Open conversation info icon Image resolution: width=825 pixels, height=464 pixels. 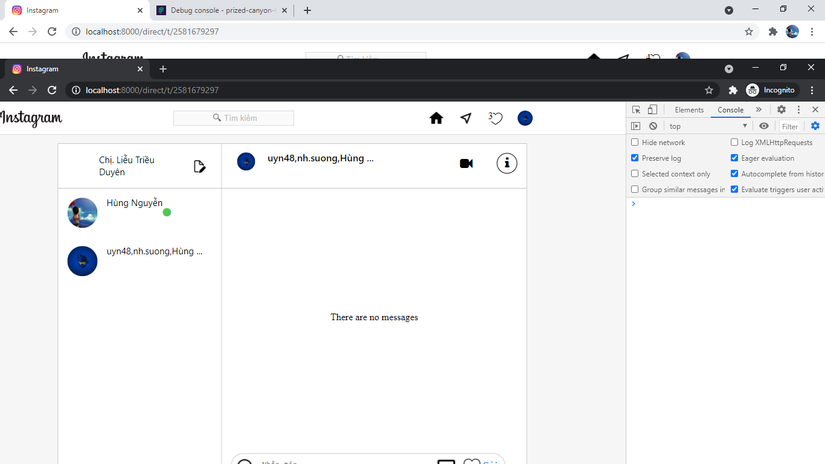point(507,164)
